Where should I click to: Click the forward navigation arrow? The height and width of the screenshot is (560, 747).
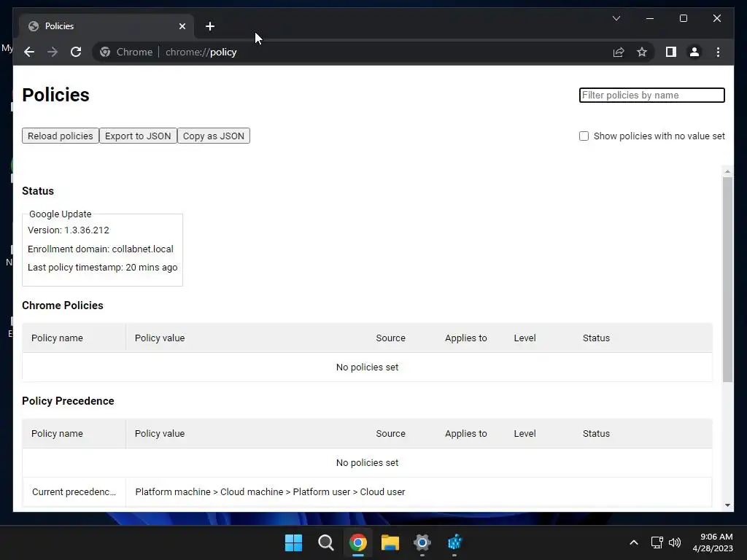point(53,52)
